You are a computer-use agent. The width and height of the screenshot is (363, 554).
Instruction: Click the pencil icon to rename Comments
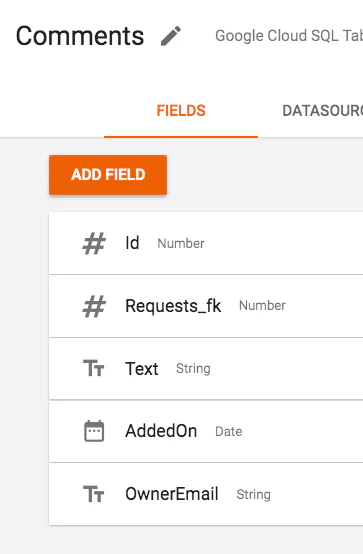pos(171,36)
